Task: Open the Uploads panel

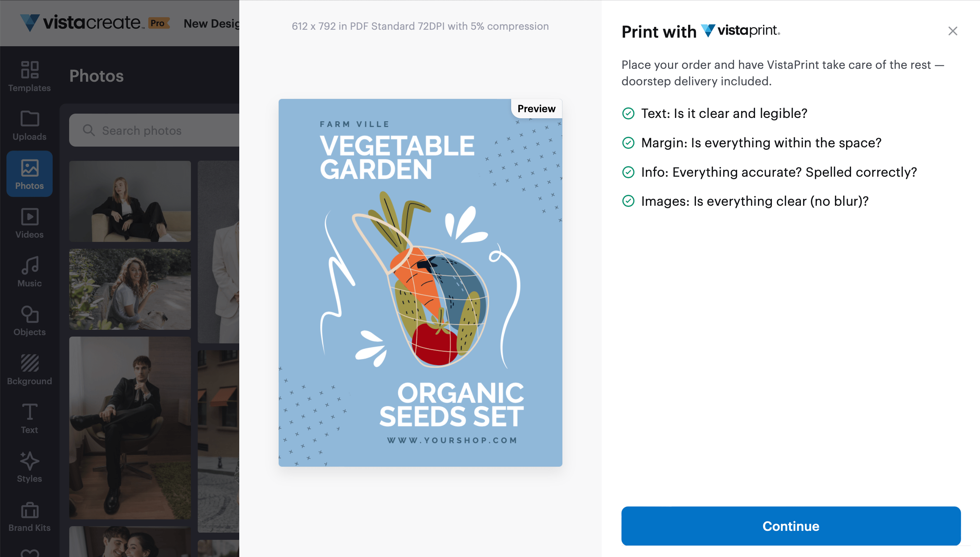Action: [29, 125]
